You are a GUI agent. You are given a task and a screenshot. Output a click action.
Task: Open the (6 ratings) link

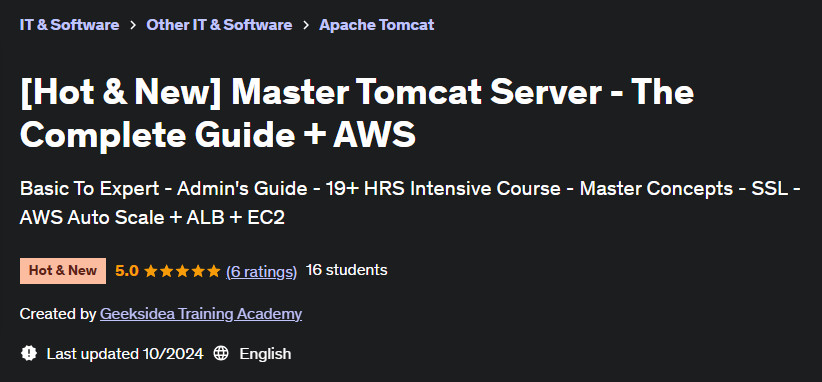262,271
